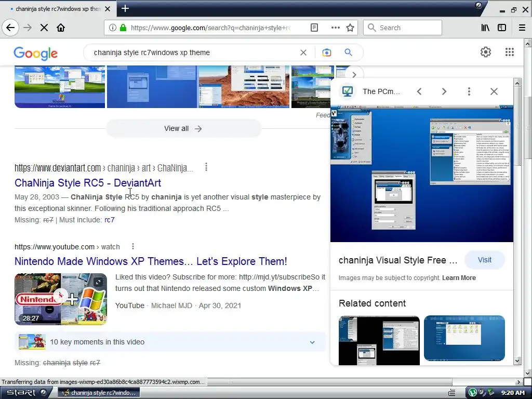
Task: Click the keyboard icon in system tray
Action: click(452, 393)
